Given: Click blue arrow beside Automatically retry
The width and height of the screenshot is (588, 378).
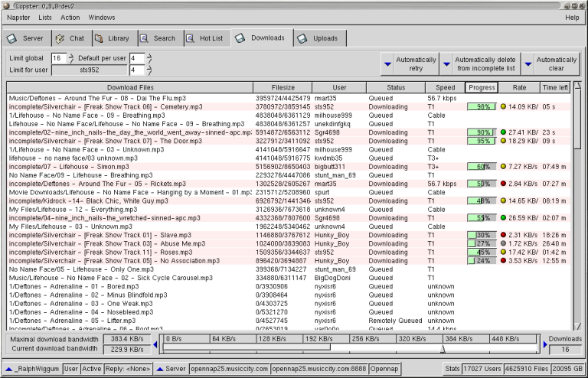Looking at the screenshot, I should (x=387, y=64).
